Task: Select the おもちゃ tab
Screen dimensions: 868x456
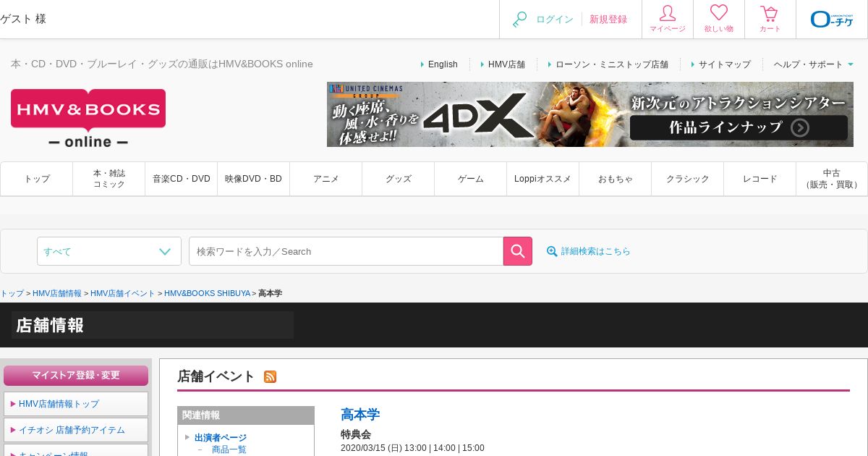Action: pyautogui.click(x=616, y=179)
